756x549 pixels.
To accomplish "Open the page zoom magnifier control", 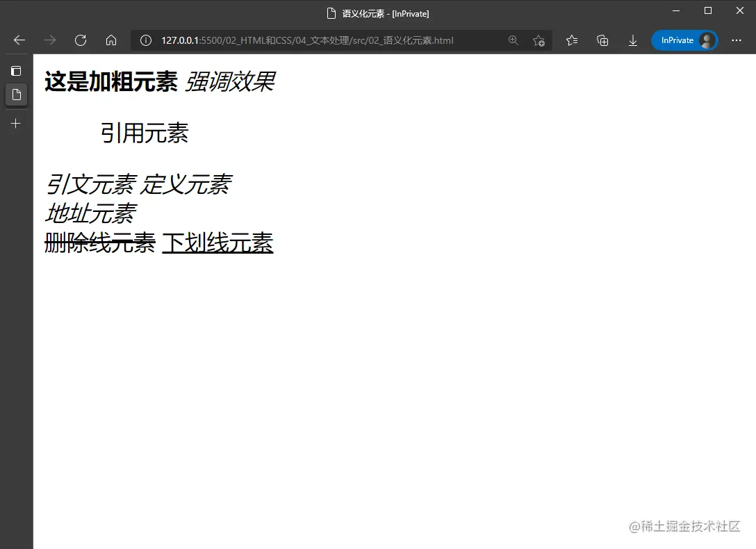I will (513, 40).
